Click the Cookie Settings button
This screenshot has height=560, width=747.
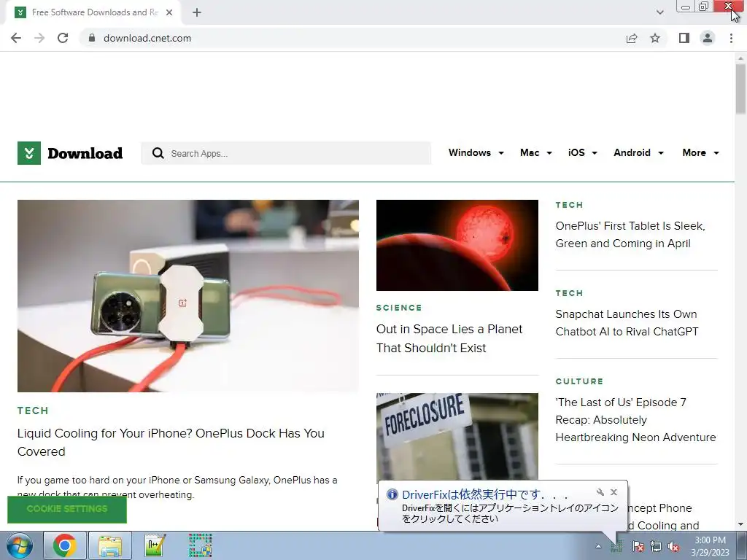tap(67, 509)
